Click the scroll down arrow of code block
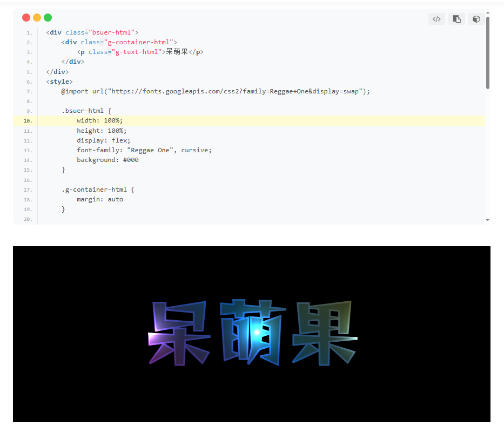The height and width of the screenshot is (433, 504). point(488,220)
